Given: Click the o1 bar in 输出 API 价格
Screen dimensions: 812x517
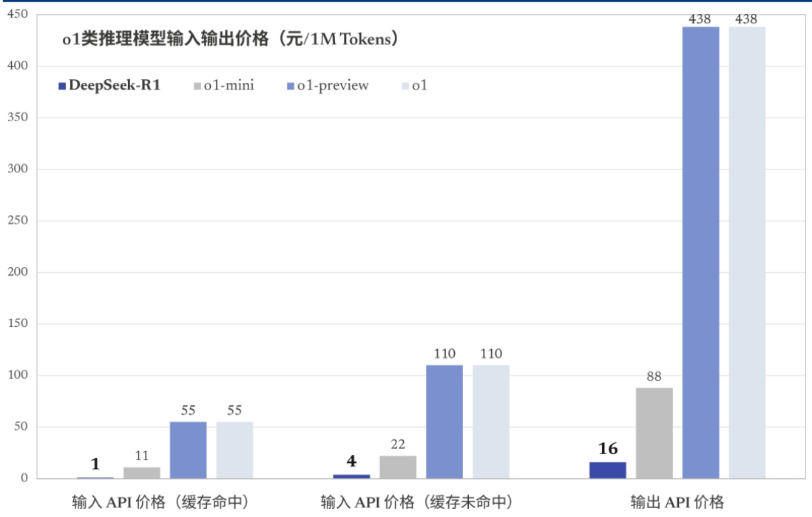Looking at the screenshot, I should click(747, 252).
